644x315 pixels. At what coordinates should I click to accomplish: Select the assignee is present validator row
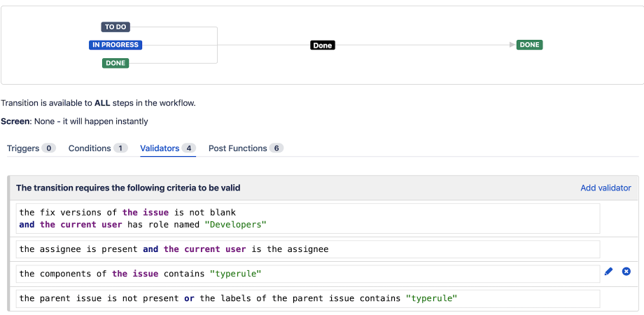308,249
